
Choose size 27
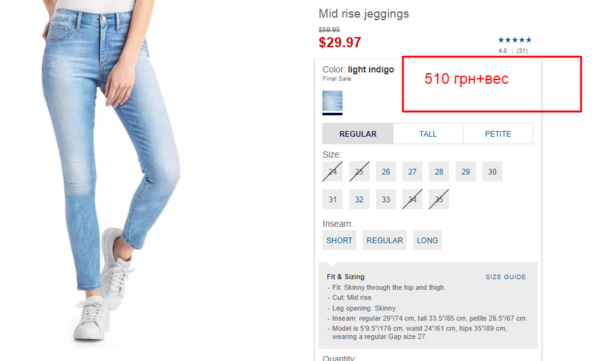point(412,172)
